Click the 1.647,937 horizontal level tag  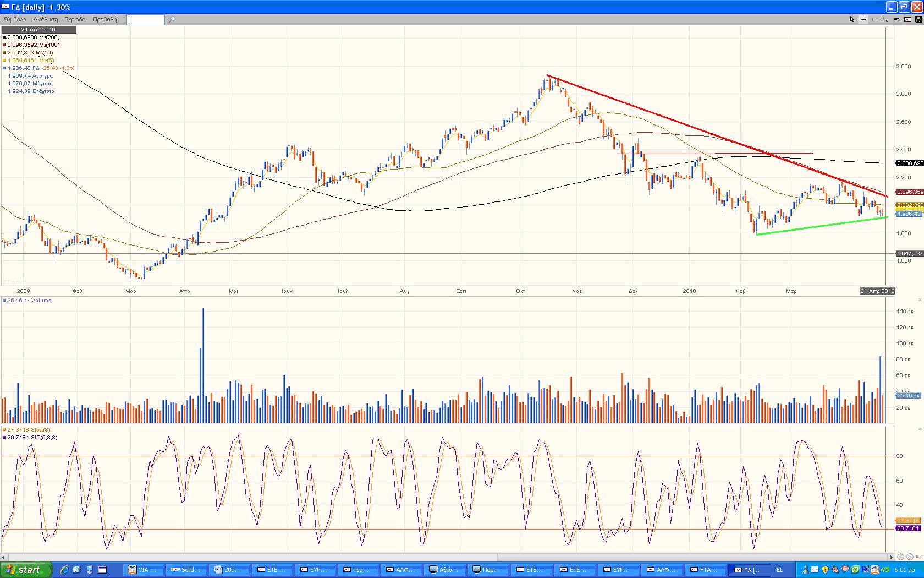click(x=910, y=254)
